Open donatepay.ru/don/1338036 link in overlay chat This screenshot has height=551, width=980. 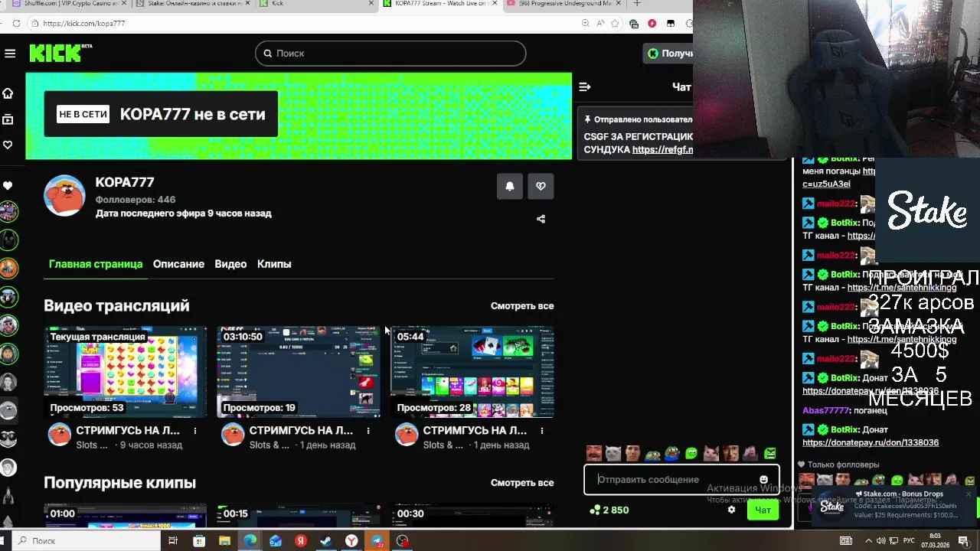coord(871,443)
